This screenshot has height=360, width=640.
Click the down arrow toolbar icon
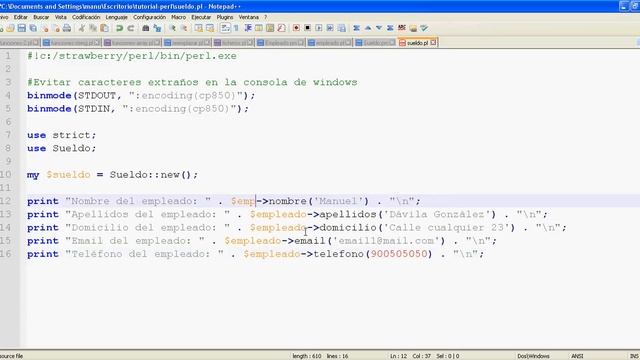point(379,28)
